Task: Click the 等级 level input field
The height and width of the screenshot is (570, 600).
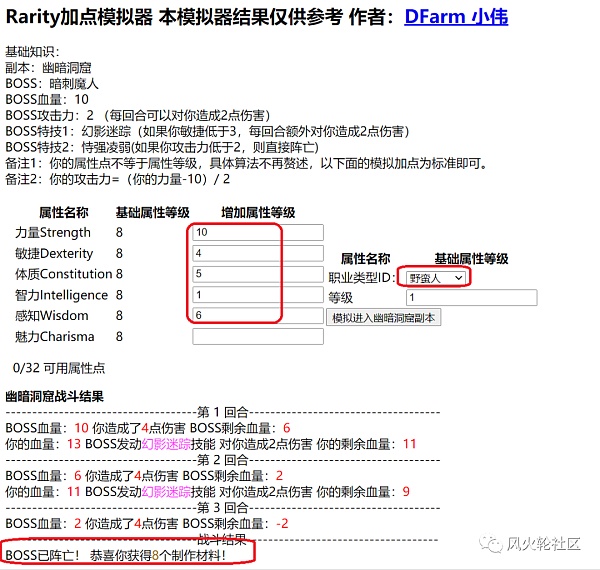Action: (x=471, y=297)
